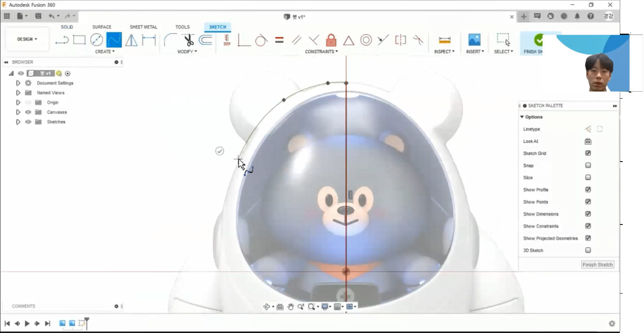
Task: Apply the Midpoint triangle constraint
Action: pos(349,40)
